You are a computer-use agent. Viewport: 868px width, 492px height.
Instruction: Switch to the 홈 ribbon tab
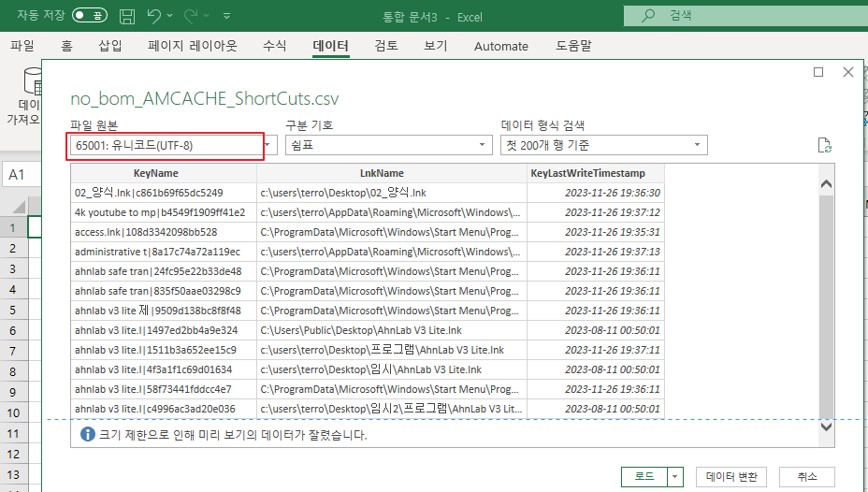tap(66, 46)
